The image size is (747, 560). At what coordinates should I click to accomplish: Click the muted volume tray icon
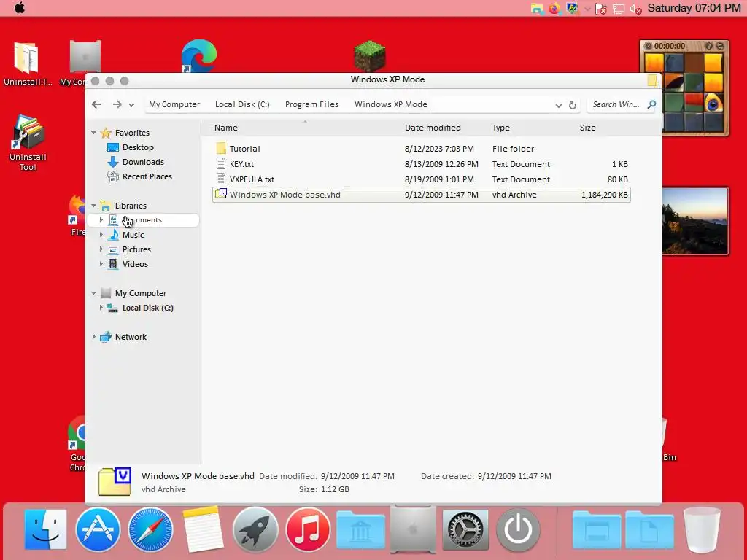point(635,9)
